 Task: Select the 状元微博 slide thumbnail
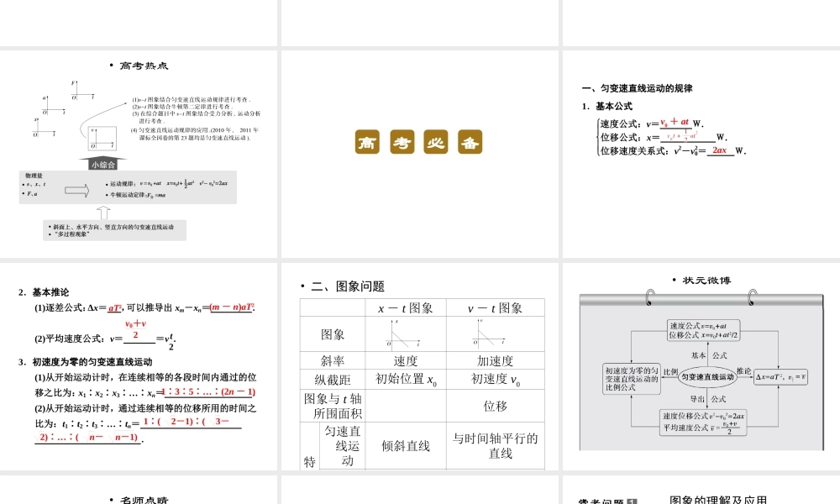[701, 366]
